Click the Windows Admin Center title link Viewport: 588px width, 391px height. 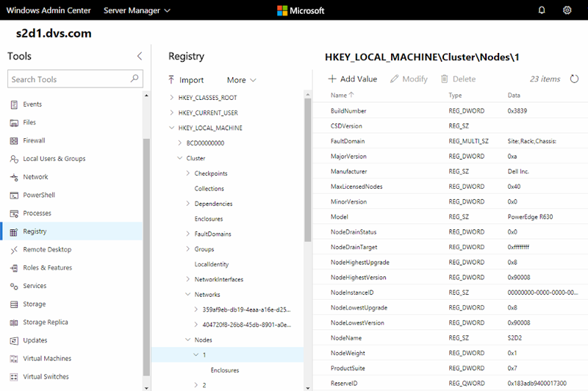pyautogui.click(x=49, y=10)
